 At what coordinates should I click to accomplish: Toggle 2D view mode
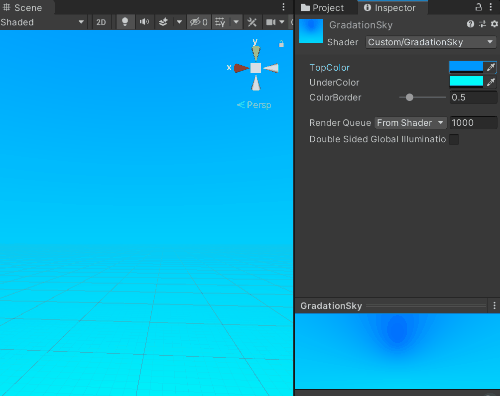101,22
